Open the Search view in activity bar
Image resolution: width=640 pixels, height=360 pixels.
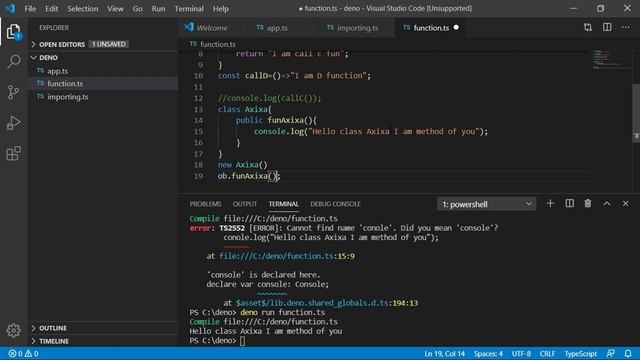click(13, 62)
